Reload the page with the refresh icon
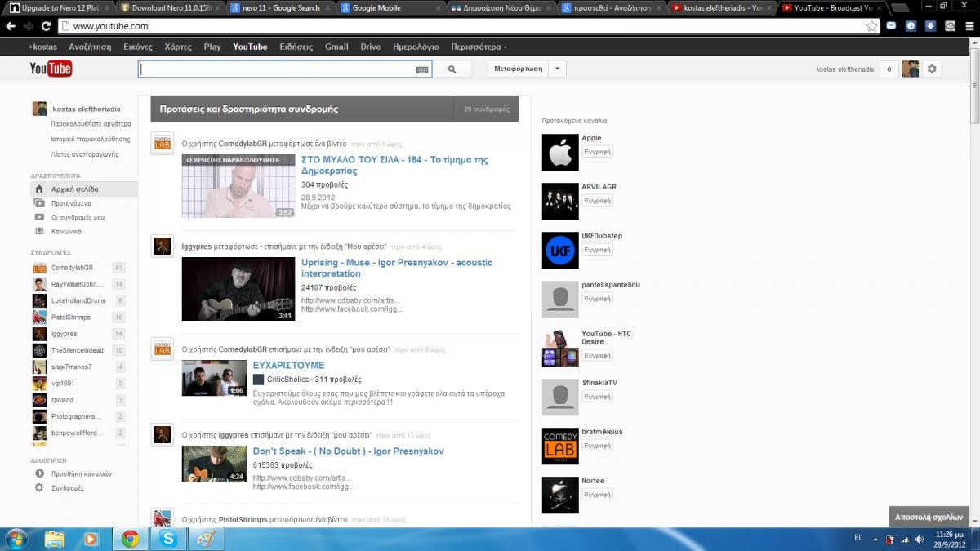This screenshot has width=980, height=551. [47, 26]
